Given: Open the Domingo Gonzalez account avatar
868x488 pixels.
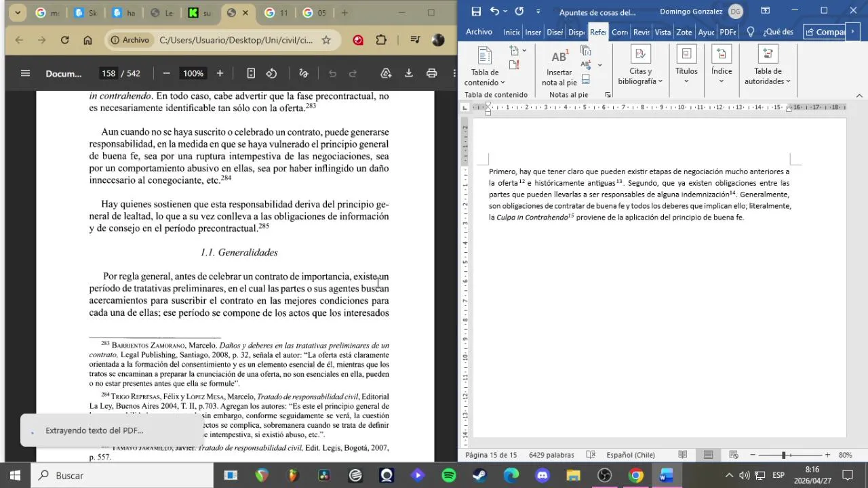Looking at the screenshot, I should point(736,11).
